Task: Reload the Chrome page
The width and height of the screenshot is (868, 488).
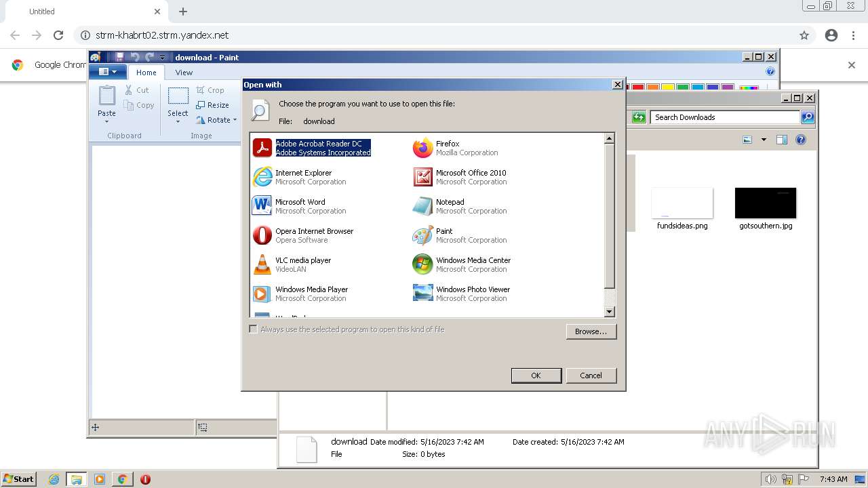Action: [58, 35]
